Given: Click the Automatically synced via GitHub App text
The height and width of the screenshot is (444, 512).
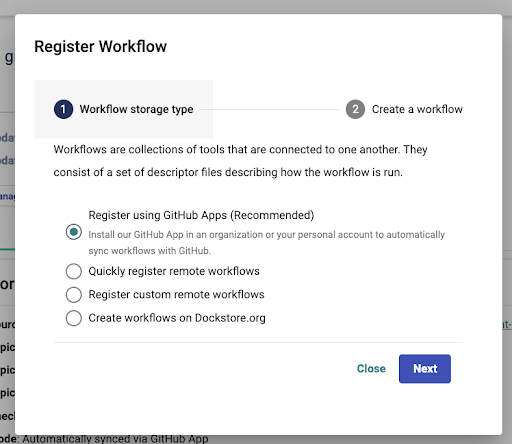Looking at the screenshot, I should [x=115, y=439].
